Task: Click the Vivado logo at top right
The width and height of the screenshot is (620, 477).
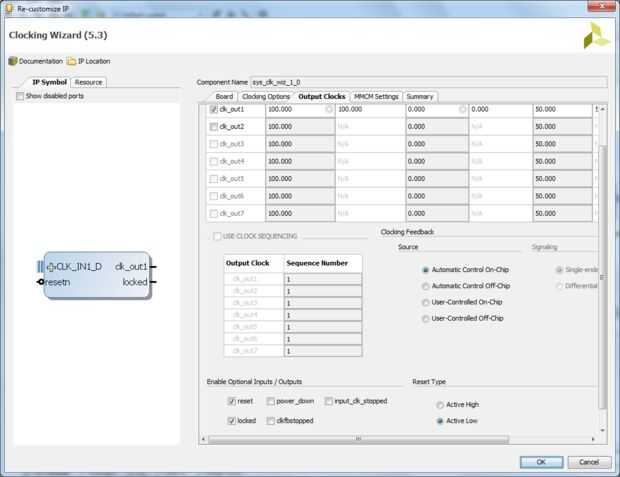Action: (x=596, y=36)
